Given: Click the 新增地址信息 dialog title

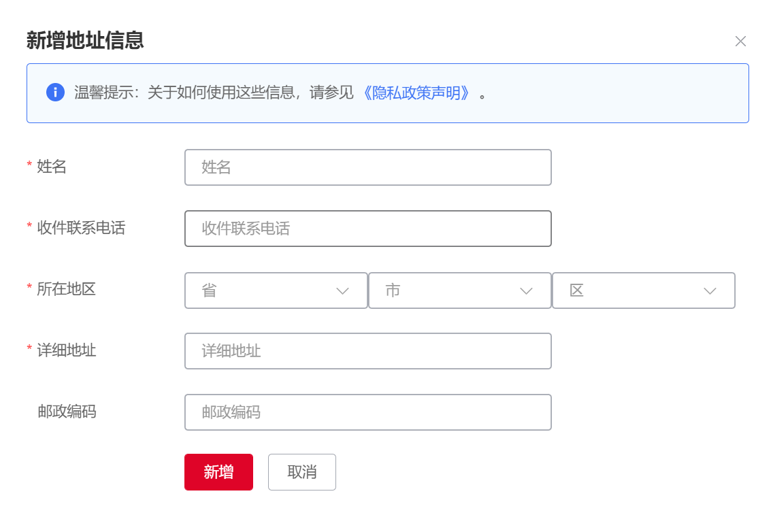Looking at the screenshot, I should click(x=85, y=41).
